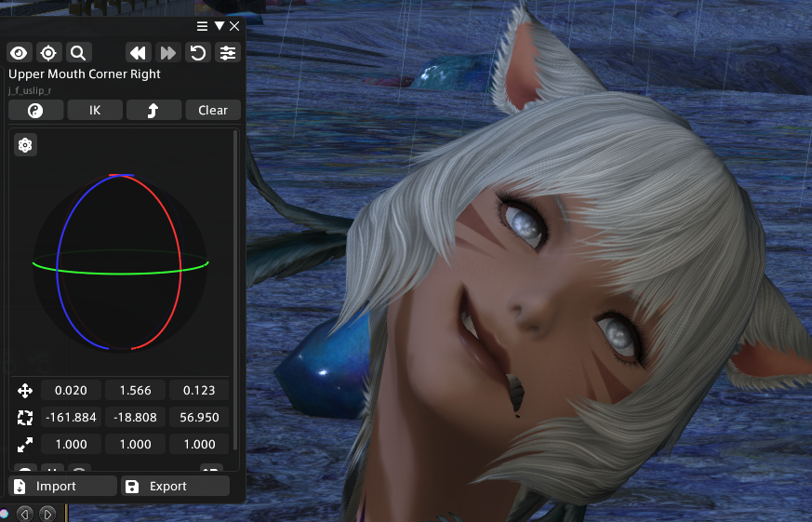Collapse the panel with the down triangle
This screenshot has width=812, height=522.
coord(220,26)
